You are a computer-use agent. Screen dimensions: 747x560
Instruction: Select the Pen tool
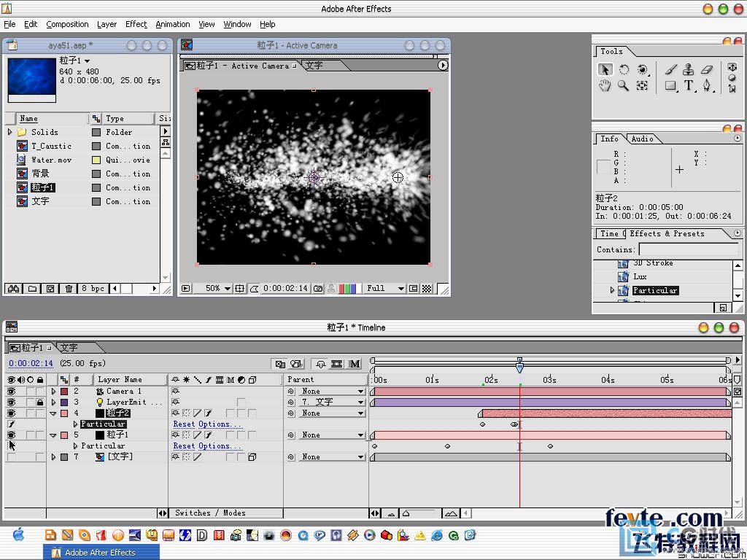click(707, 86)
